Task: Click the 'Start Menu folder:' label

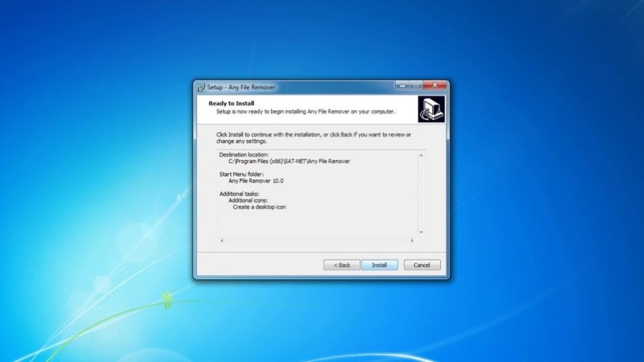Action: [x=241, y=174]
